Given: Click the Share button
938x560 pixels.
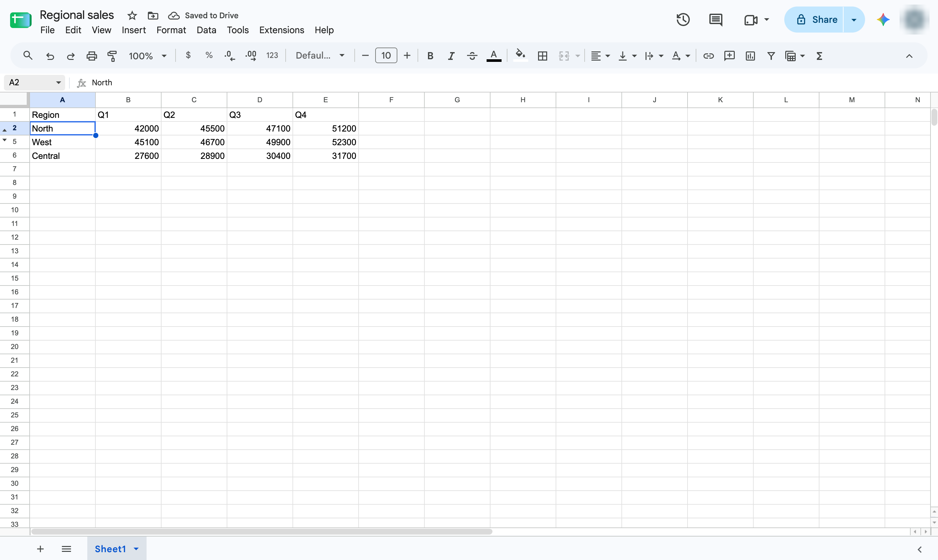Looking at the screenshot, I should point(814,20).
